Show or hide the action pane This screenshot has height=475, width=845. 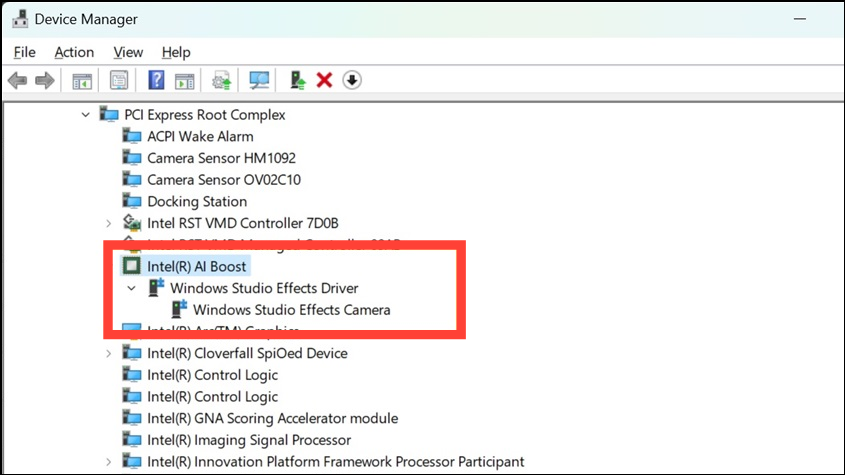184,81
